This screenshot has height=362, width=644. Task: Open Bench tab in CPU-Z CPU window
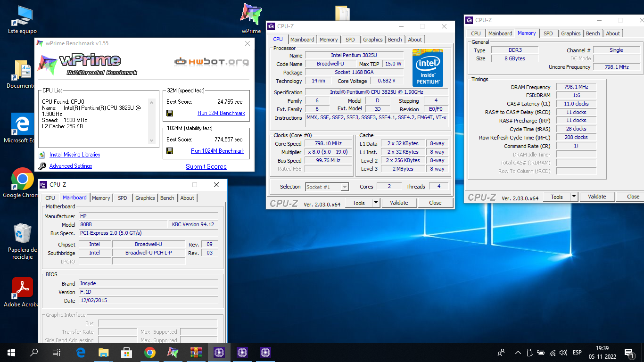395,40
